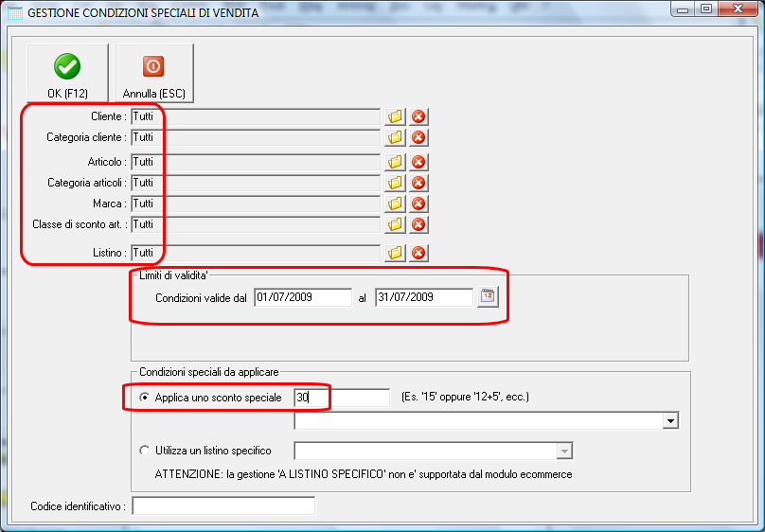765x532 pixels.
Task: Clear the Categoria articoli field
Action: click(x=418, y=183)
